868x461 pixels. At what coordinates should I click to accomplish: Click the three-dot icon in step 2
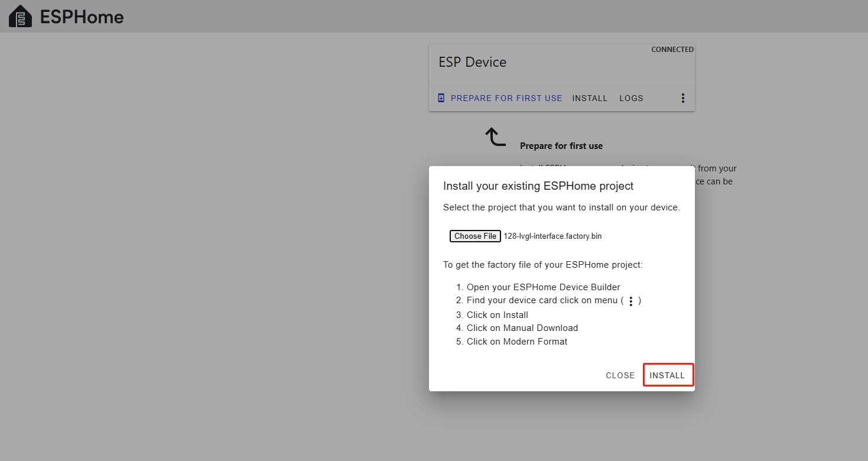pyautogui.click(x=630, y=301)
